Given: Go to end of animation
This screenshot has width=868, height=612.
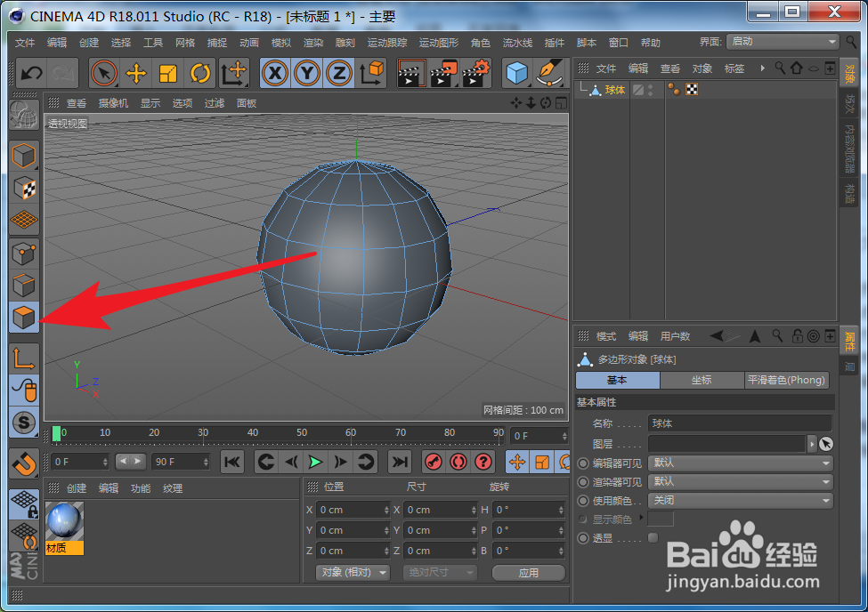Looking at the screenshot, I should pyautogui.click(x=400, y=462).
